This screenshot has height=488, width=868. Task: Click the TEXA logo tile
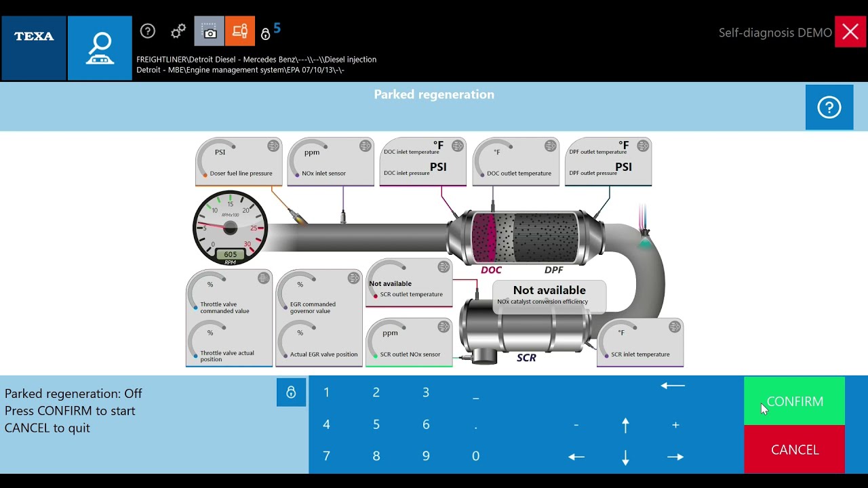click(34, 48)
